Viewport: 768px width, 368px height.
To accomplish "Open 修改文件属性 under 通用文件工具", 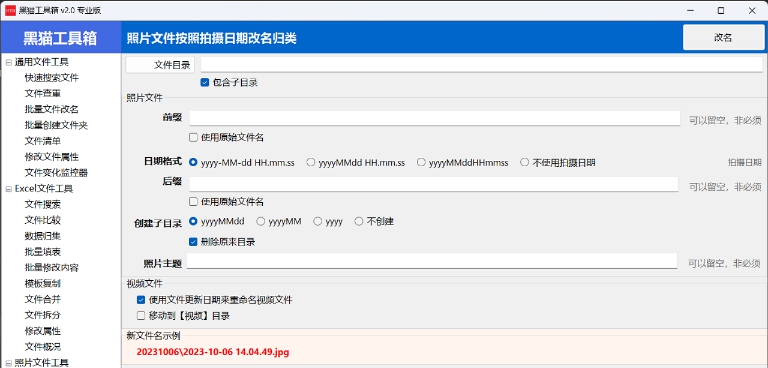I will (51, 157).
